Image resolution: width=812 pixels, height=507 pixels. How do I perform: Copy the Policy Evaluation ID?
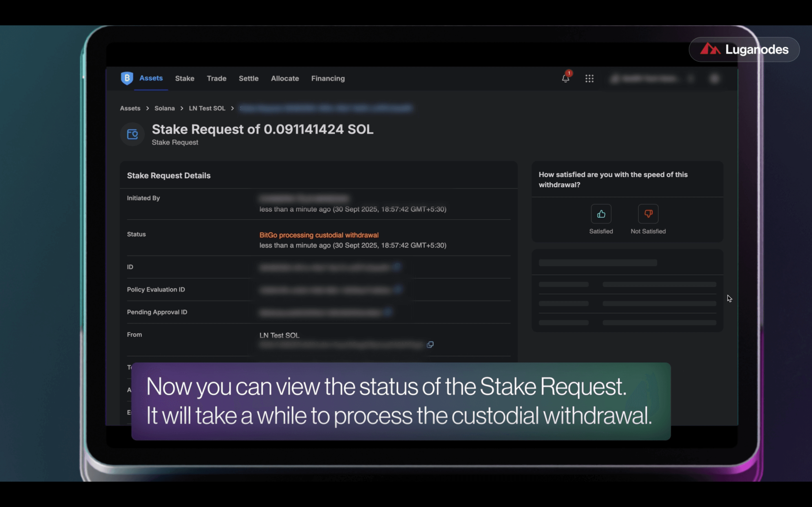pyautogui.click(x=398, y=289)
